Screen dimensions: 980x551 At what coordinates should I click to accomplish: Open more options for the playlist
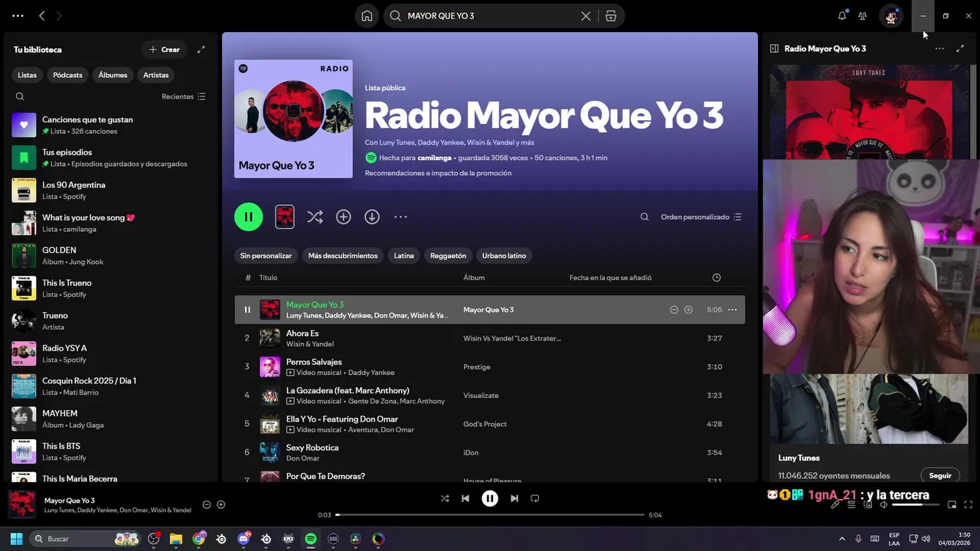point(400,217)
